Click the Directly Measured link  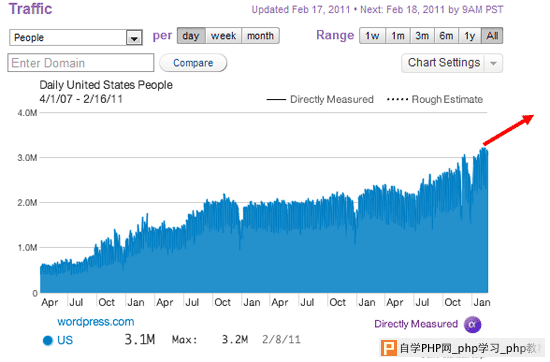416,324
